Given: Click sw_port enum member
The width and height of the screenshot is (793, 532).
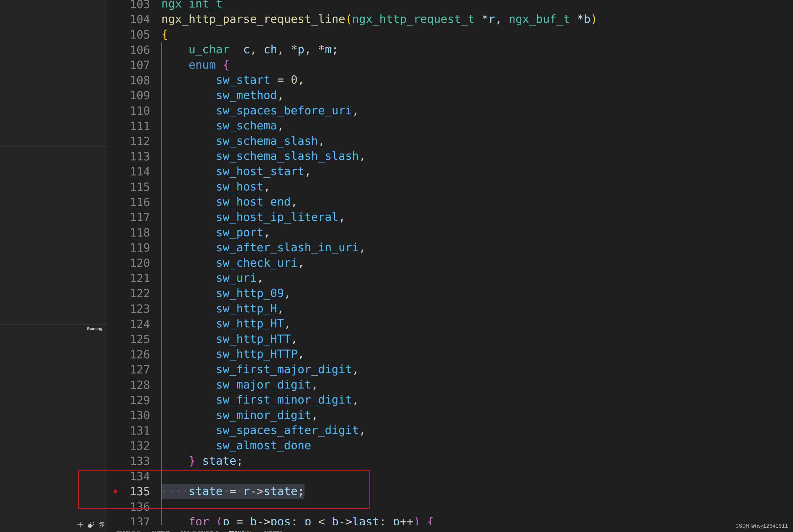Looking at the screenshot, I should pos(240,232).
